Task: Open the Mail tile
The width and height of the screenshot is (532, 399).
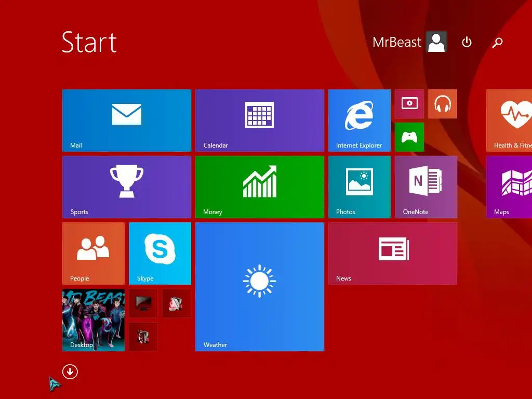Action: point(127,121)
